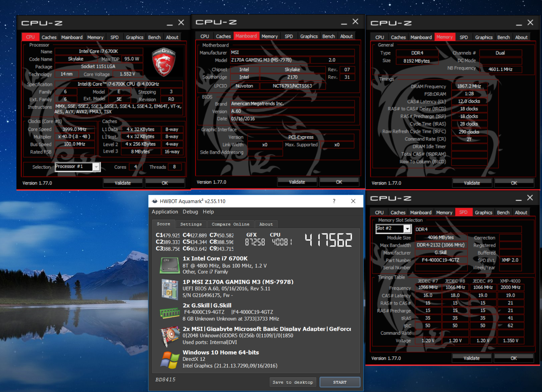The image size is (542, 392).
Task: Open About tab in the Memory window
Action: [521, 37]
